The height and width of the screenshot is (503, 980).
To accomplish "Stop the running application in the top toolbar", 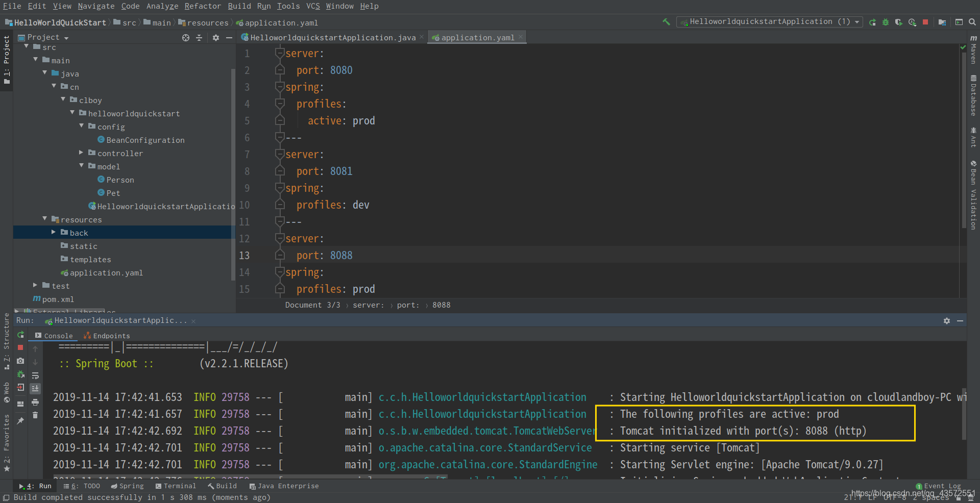I will [x=925, y=22].
